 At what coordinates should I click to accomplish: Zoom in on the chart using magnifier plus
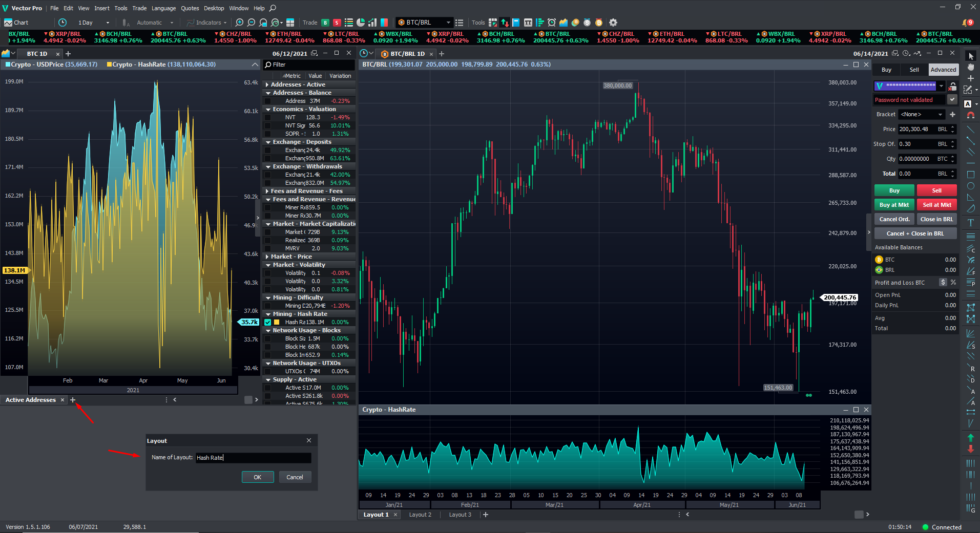[x=239, y=23]
